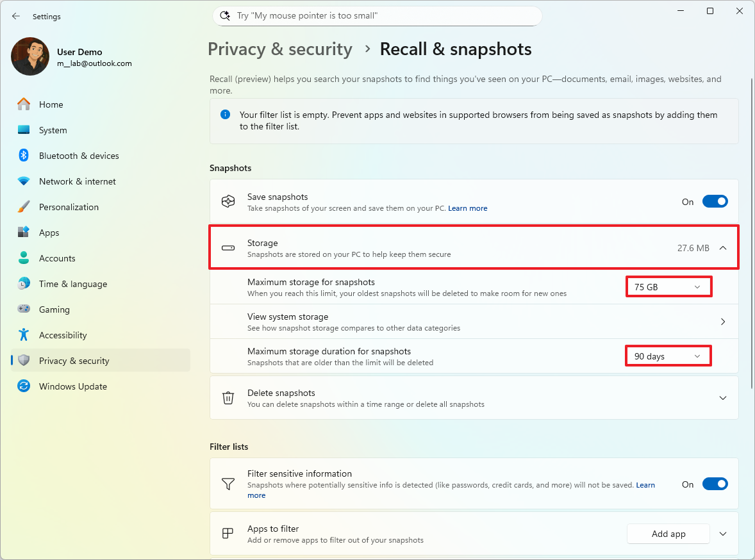Open the Maximum storage for snapshots dropdown

[x=668, y=286]
